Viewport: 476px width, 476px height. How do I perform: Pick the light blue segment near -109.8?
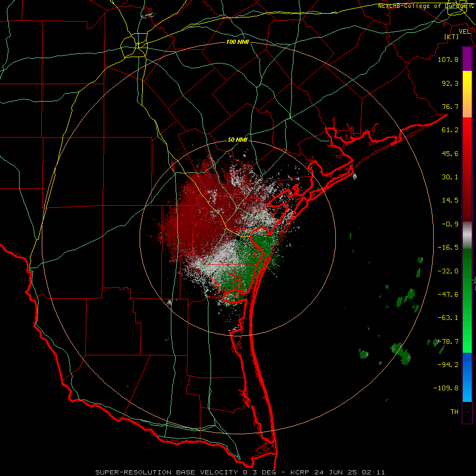click(467, 390)
